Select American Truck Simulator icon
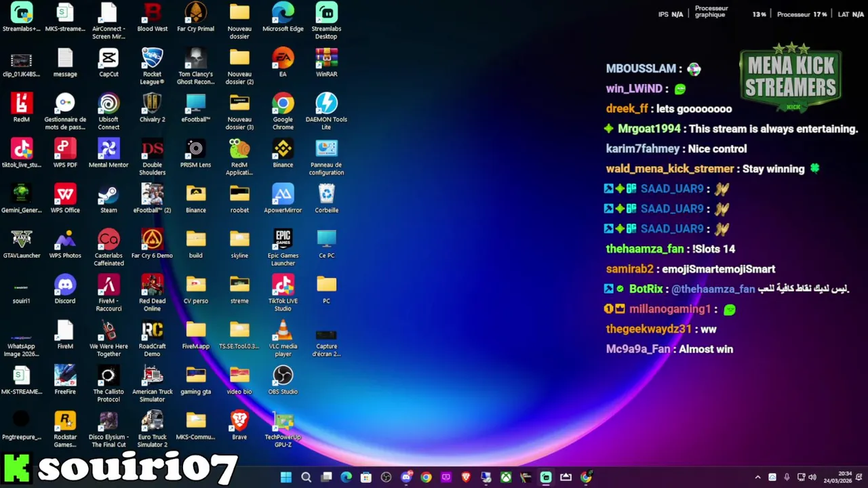 (152, 384)
